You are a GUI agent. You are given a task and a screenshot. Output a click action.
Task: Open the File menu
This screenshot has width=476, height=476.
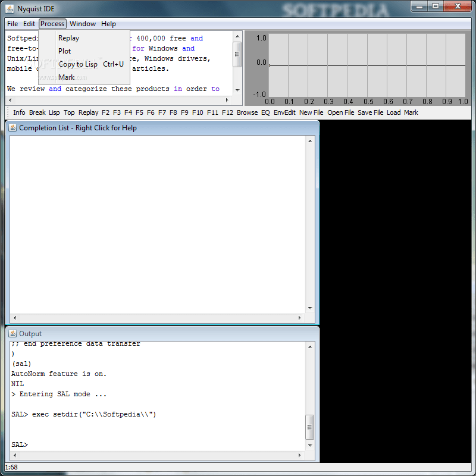[x=12, y=24]
